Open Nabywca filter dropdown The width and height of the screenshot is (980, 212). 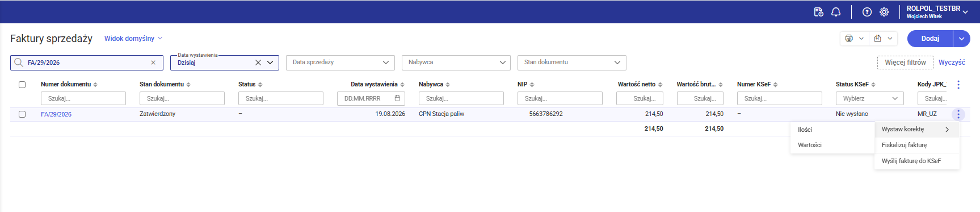pos(456,63)
